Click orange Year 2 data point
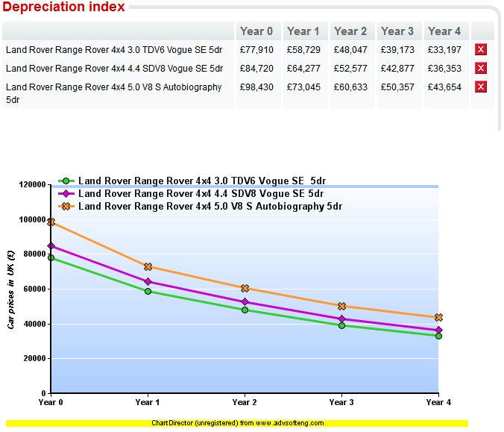 (x=245, y=288)
